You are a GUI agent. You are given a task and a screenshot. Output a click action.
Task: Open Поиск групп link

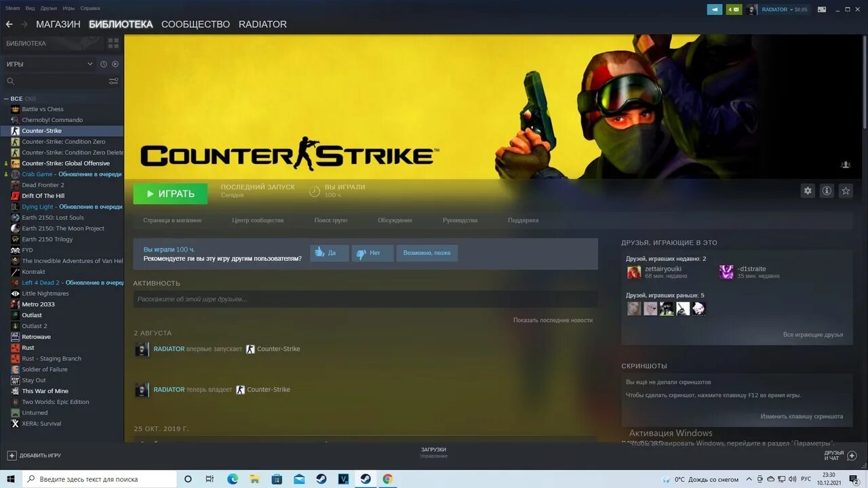[331, 220]
